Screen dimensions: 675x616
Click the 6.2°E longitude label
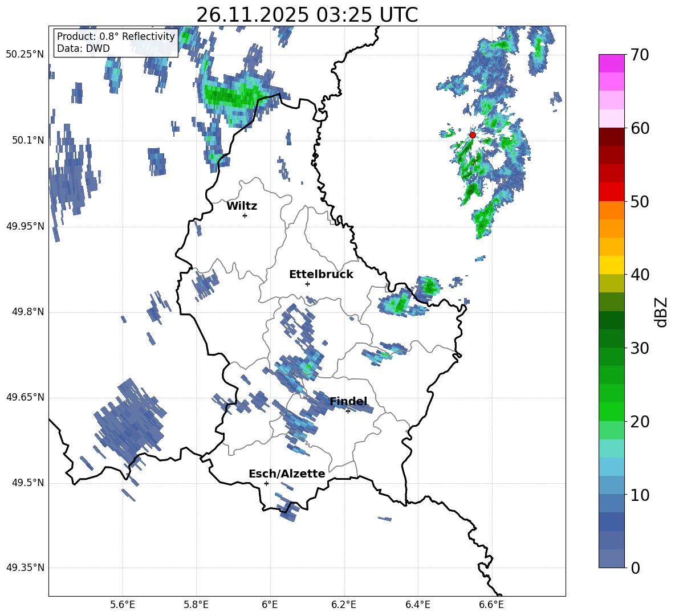point(344,605)
